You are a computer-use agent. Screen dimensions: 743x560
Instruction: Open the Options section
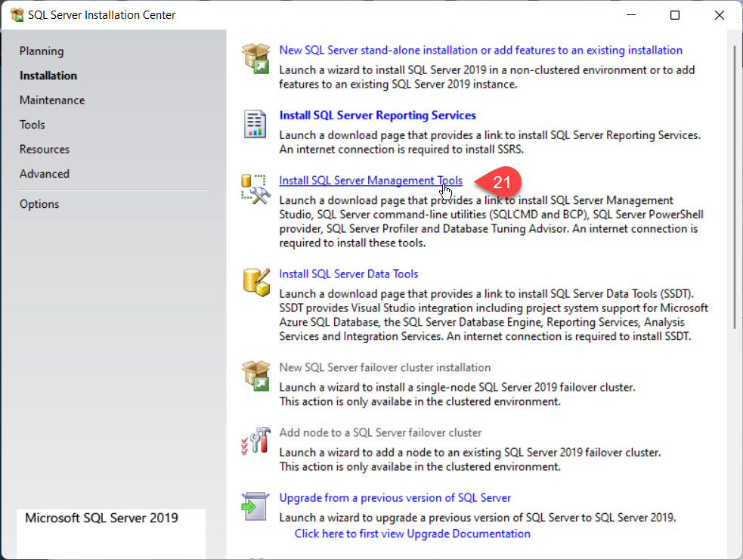(x=39, y=204)
